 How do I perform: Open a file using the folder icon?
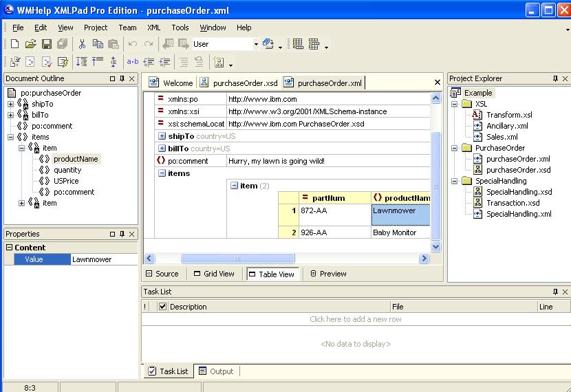pos(30,44)
